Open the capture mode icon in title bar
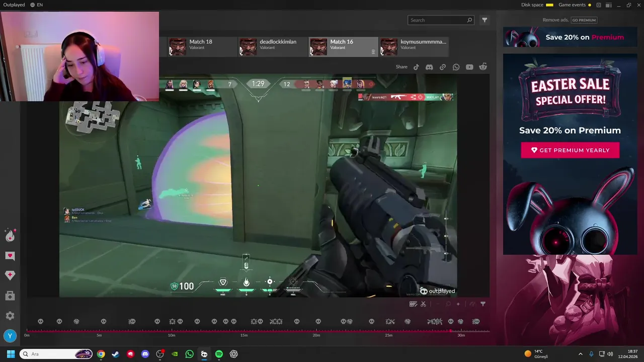644x362 pixels. click(599, 5)
